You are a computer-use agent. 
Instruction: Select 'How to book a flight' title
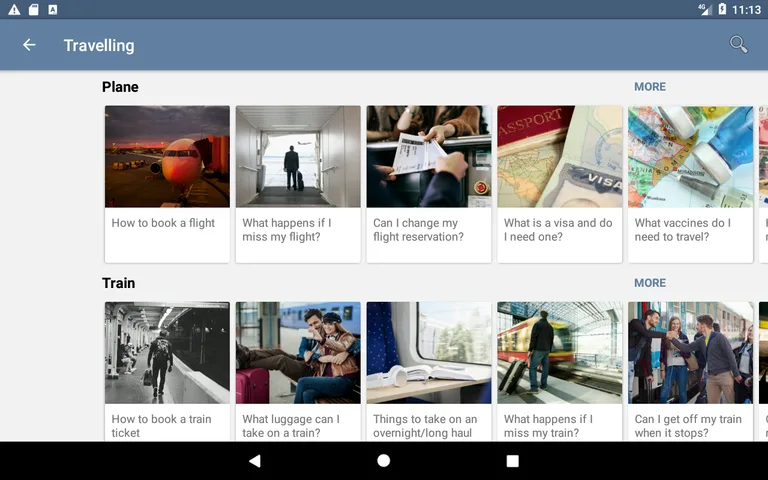click(x=163, y=223)
